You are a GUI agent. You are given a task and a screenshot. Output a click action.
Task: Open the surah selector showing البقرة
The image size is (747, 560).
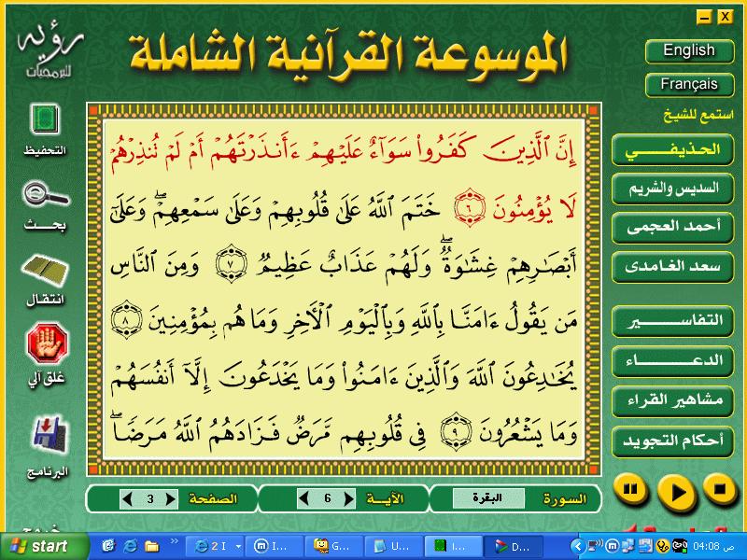(487, 498)
